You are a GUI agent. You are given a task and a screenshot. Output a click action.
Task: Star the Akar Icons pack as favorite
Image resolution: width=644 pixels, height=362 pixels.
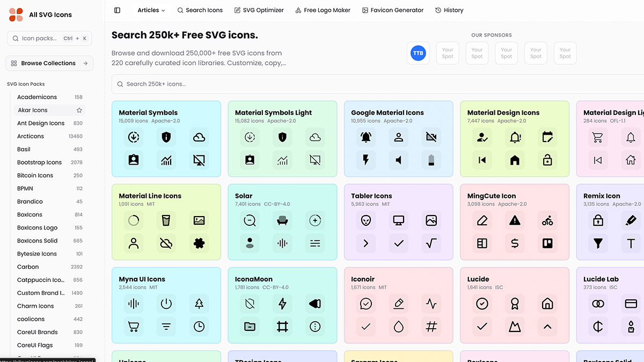(79, 110)
